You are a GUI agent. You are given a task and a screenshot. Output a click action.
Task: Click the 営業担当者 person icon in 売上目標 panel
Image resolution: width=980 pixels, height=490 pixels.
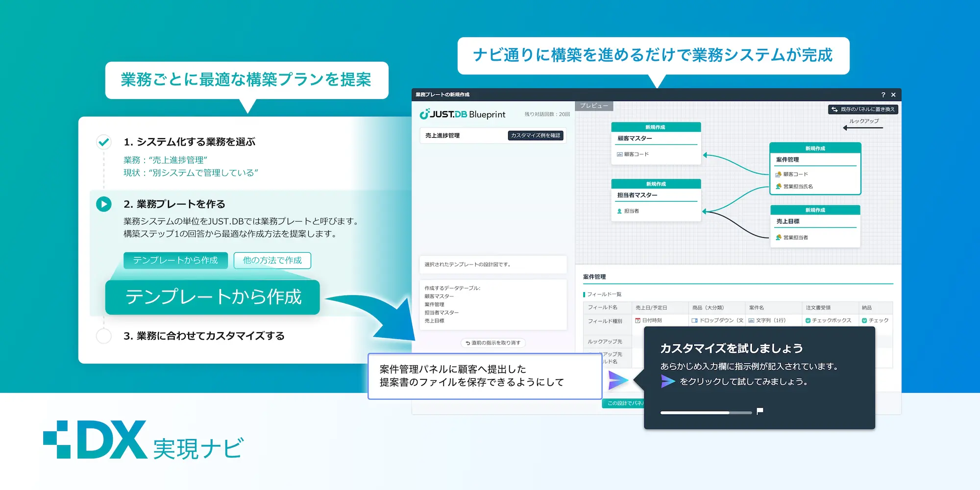778,238
